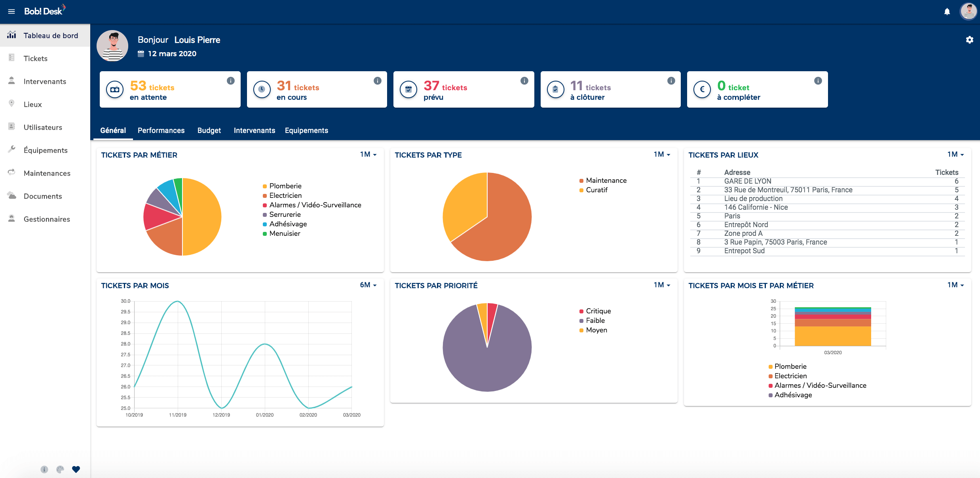
Task: Click the Lieux map pin icon
Action: 12,103
